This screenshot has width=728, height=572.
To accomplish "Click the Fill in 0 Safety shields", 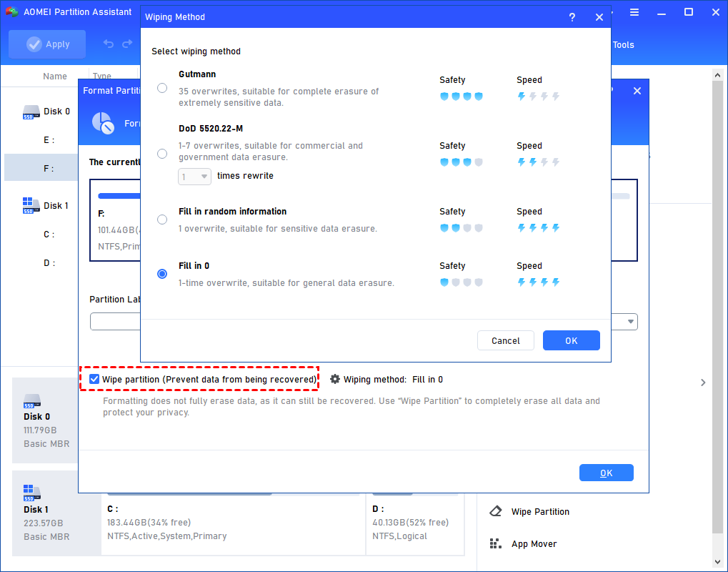I will [x=461, y=282].
